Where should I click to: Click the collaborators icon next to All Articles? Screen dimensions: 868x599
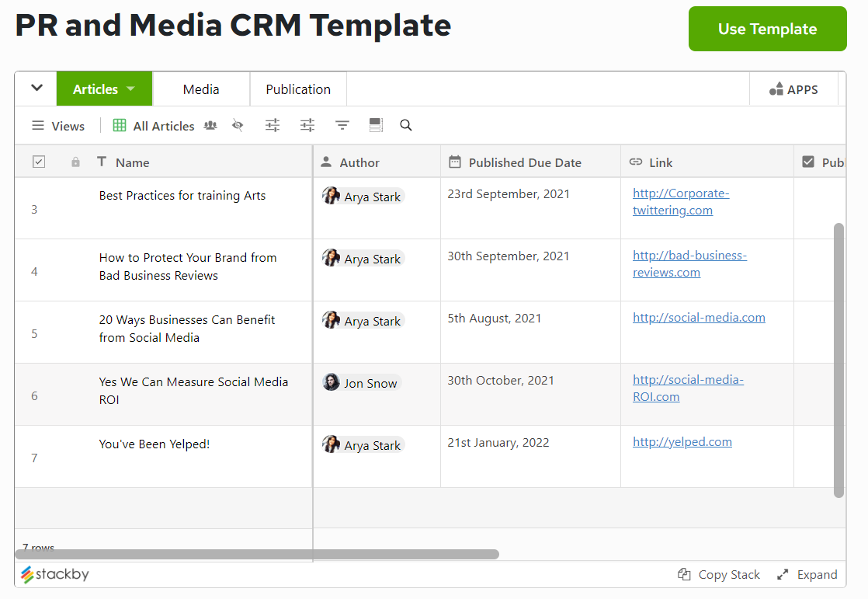210,125
